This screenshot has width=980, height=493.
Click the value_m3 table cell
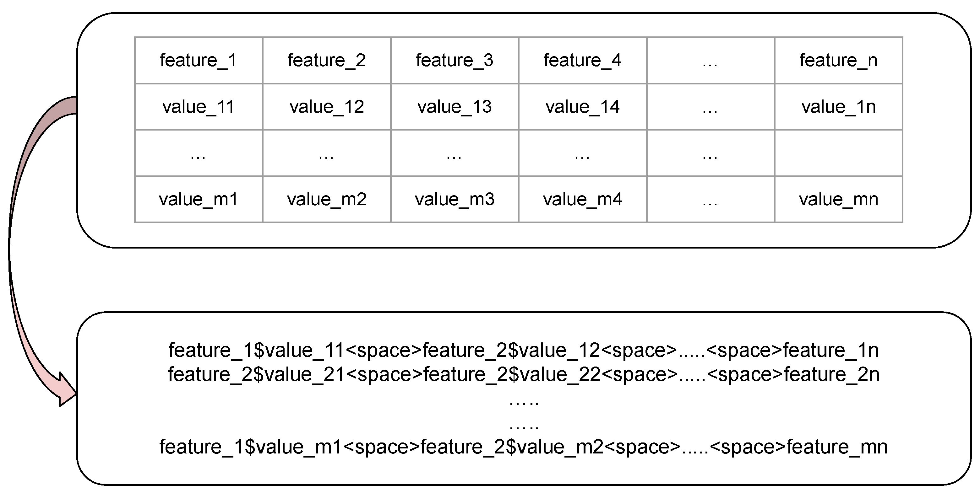click(x=454, y=199)
